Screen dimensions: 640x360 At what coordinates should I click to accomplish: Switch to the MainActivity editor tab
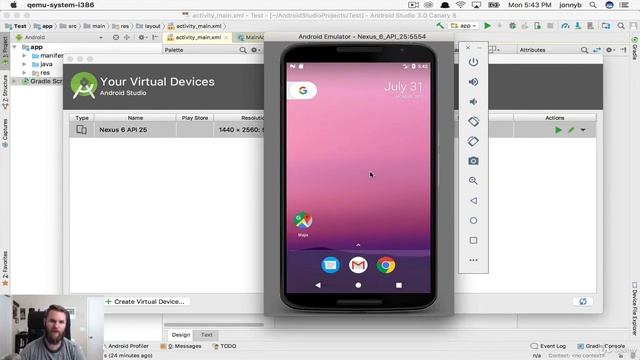(250, 37)
